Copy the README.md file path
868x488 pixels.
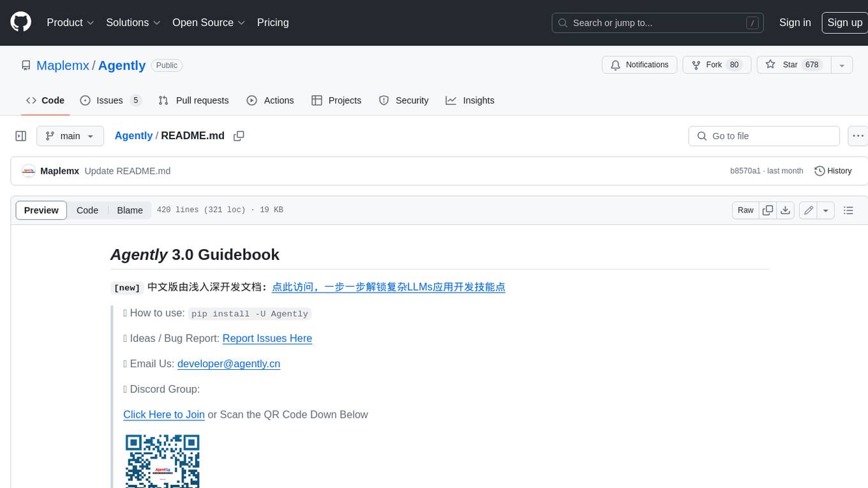[x=239, y=136]
